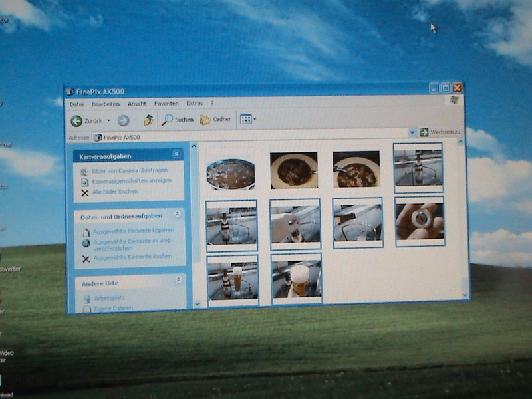Open the Extras menu
This screenshot has height=399, width=532.
[x=194, y=103]
